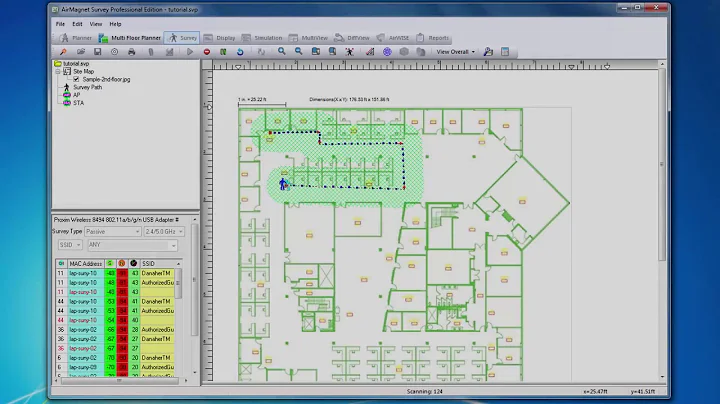The width and height of the screenshot is (720, 404).
Task: Select Survey Path in project tree
Action: pos(88,87)
